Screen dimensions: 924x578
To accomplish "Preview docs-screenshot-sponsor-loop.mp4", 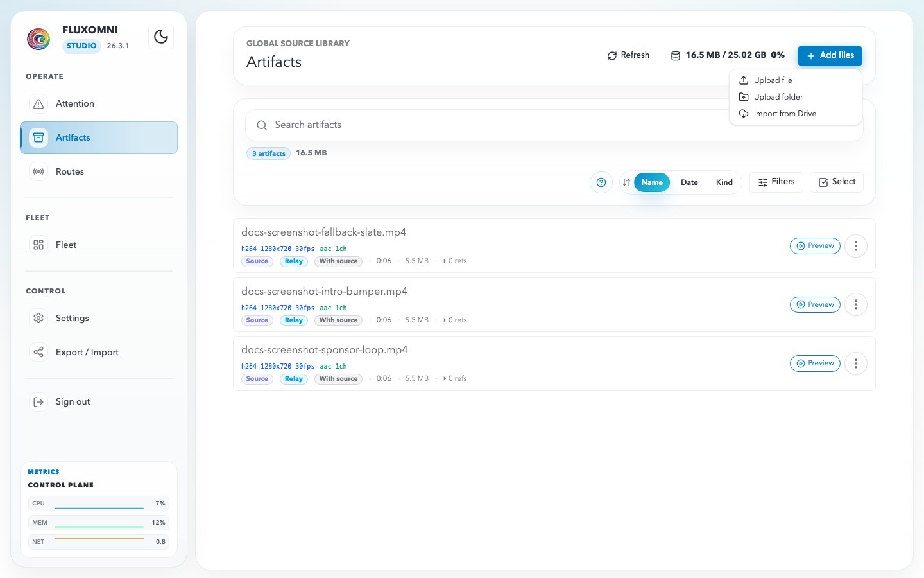I will 815,363.
